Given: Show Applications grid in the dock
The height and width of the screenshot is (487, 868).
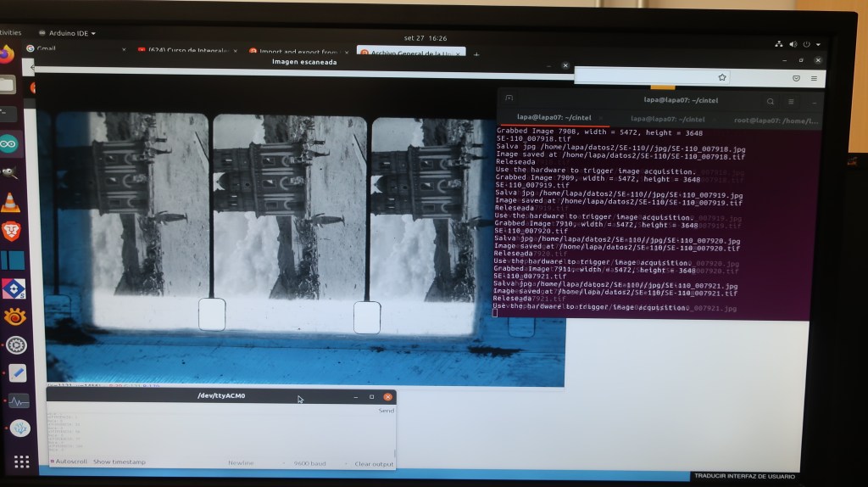Looking at the screenshot, I should pyautogui.click(x=21, y=462).
